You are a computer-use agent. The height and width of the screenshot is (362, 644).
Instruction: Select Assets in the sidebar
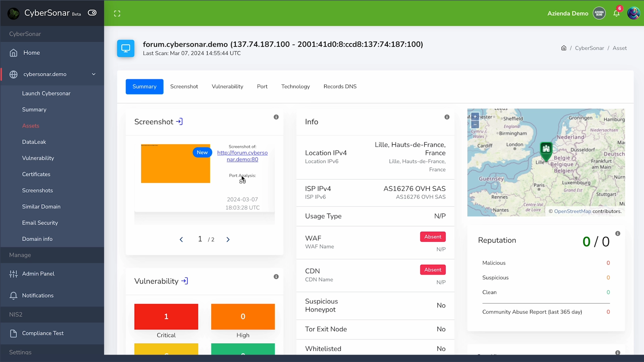click(x=31, y=126)
